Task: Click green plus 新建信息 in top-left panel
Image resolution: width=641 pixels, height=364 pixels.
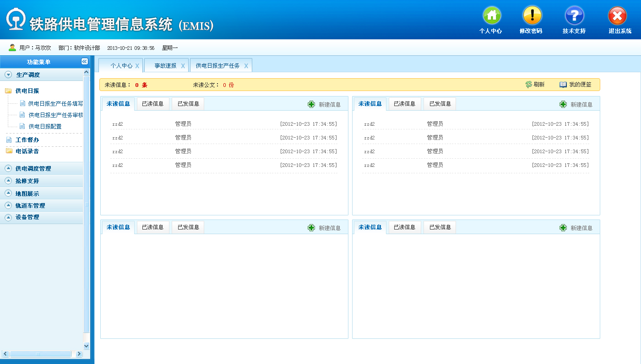Action: pyautogui.click(x=311, y=104)
